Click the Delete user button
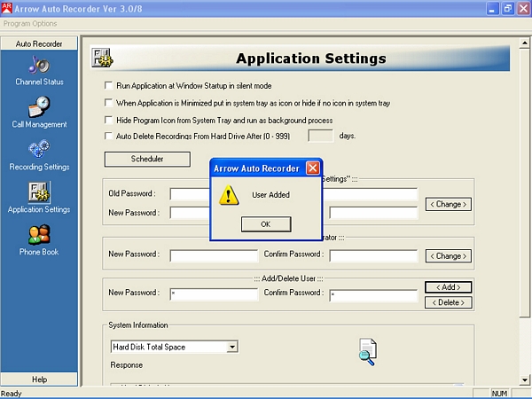The width and height of the screenshot is (532, 399). 448,302
